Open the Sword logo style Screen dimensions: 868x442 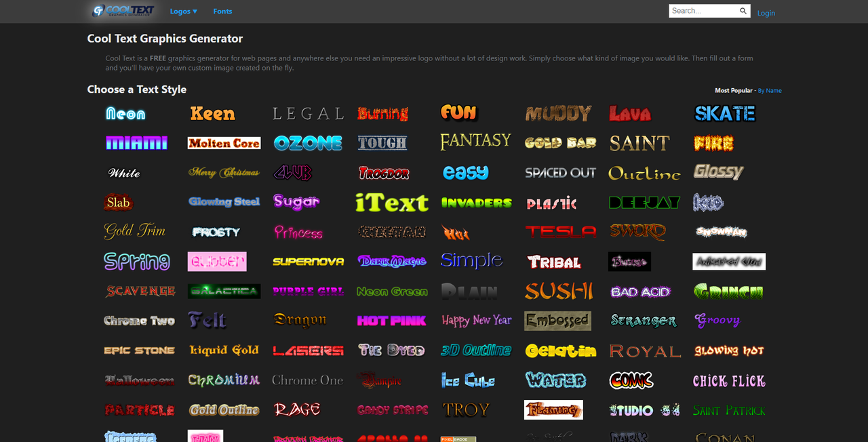click(x=637, y=232)
